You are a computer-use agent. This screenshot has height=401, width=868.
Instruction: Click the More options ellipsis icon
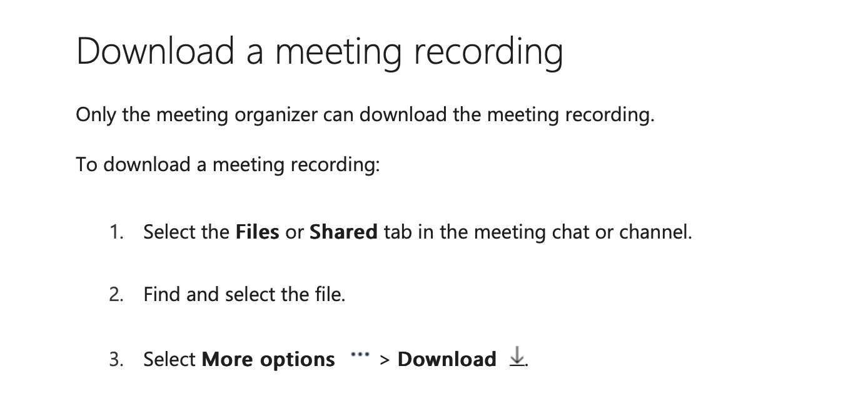tap(360, 355)
